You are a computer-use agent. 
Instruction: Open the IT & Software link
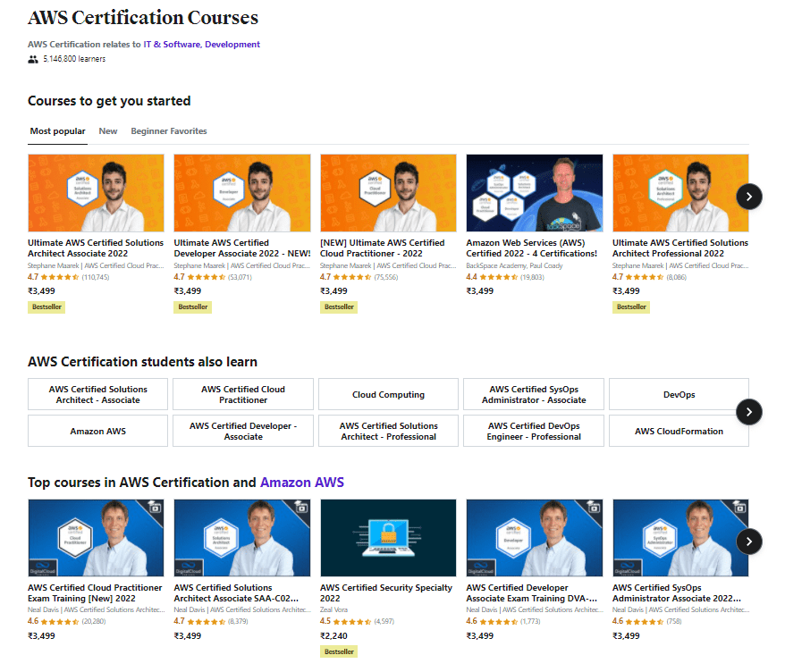[172, 44]
